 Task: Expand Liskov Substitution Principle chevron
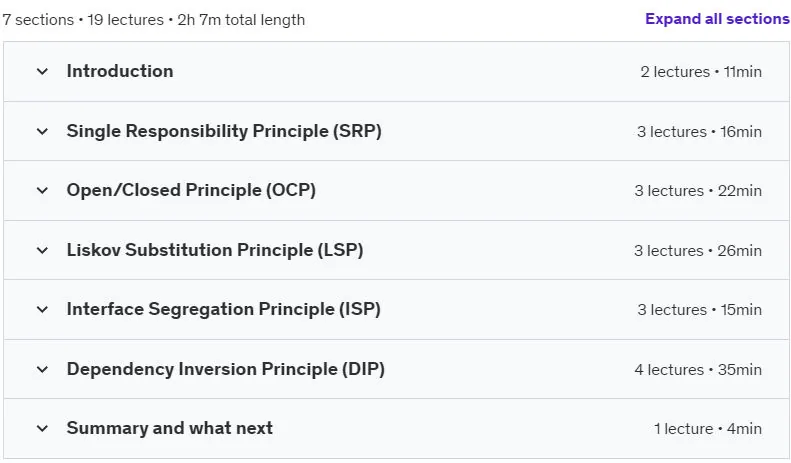pos(42,251)
